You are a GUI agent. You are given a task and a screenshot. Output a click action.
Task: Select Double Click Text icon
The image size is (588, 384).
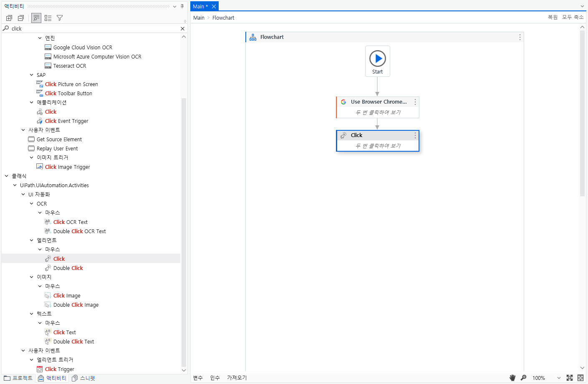48,341
